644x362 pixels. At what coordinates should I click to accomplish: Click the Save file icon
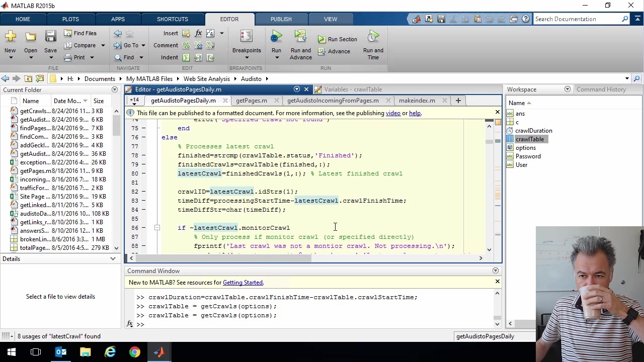50,37
